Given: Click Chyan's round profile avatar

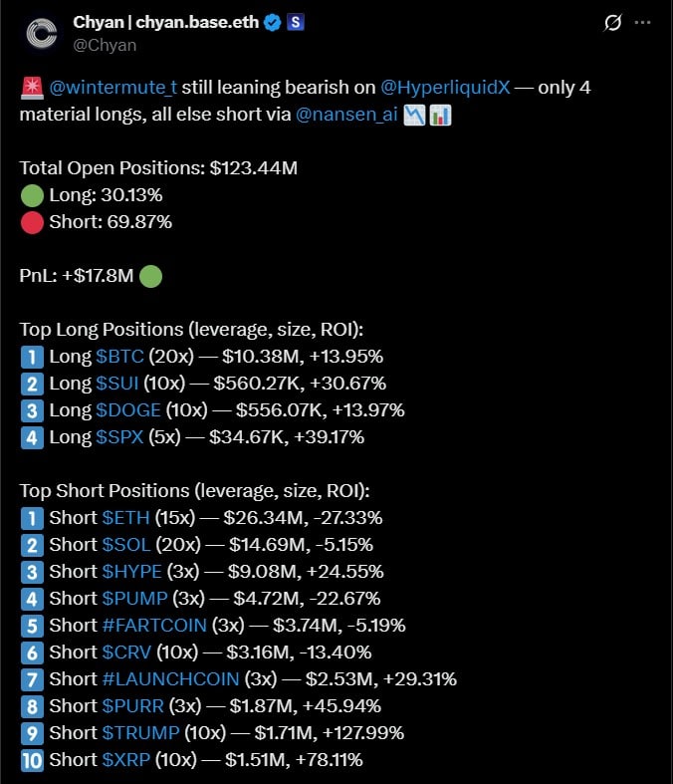Looking at the screenshot, I should [40, 33].
